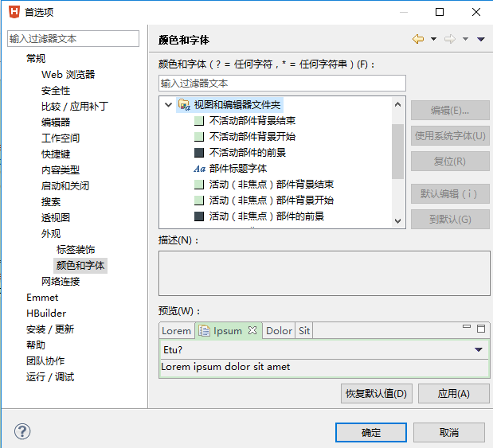Open the 搜索 preferences page
The width and height of the screenshot is (493, 448).
tap(51, 201)
